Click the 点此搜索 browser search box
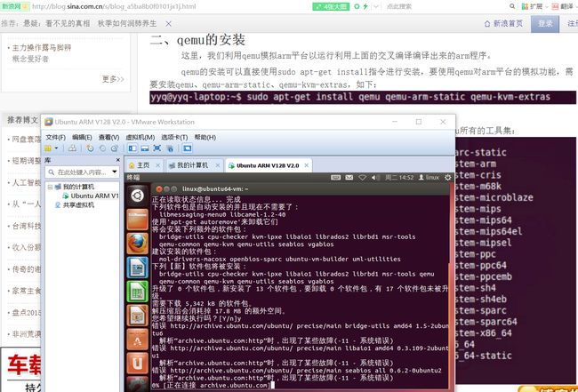 (399, 6)
